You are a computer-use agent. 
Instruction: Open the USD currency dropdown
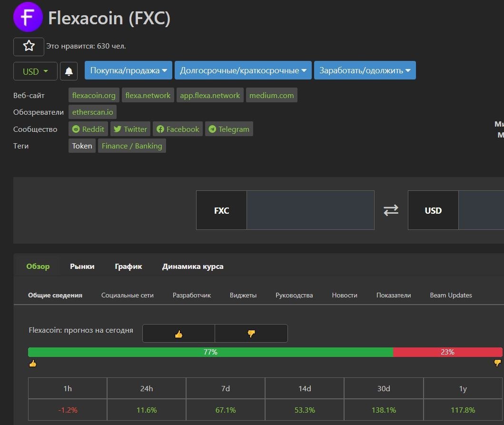pyautogui.click(x=35, y=71)
